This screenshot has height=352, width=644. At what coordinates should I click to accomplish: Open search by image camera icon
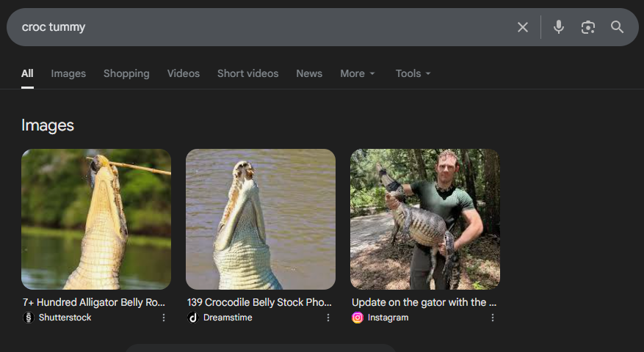[587, 27]
